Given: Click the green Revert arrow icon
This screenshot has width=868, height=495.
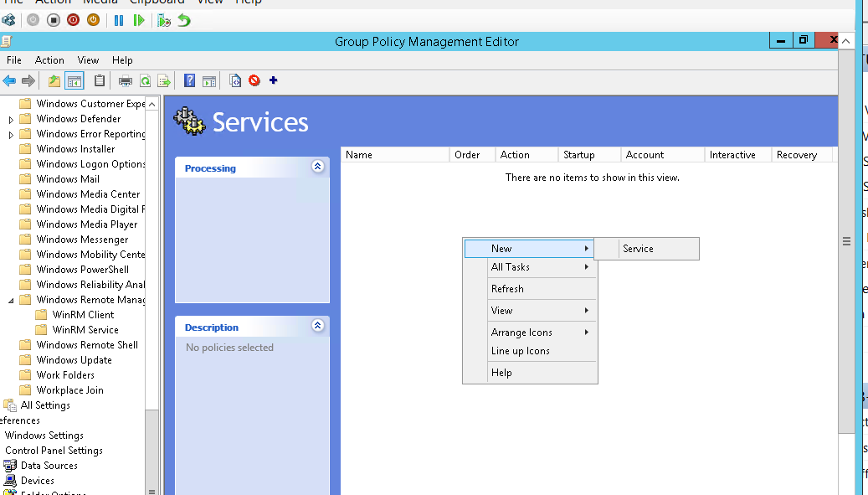Looking at the screenshot, I should pyautogui.click(x=184, y=20).
